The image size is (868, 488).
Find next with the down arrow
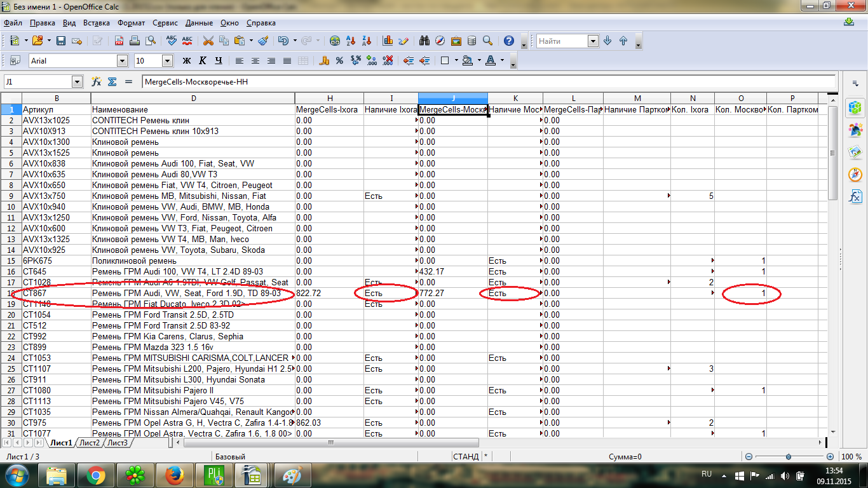(x=607, y=41)
